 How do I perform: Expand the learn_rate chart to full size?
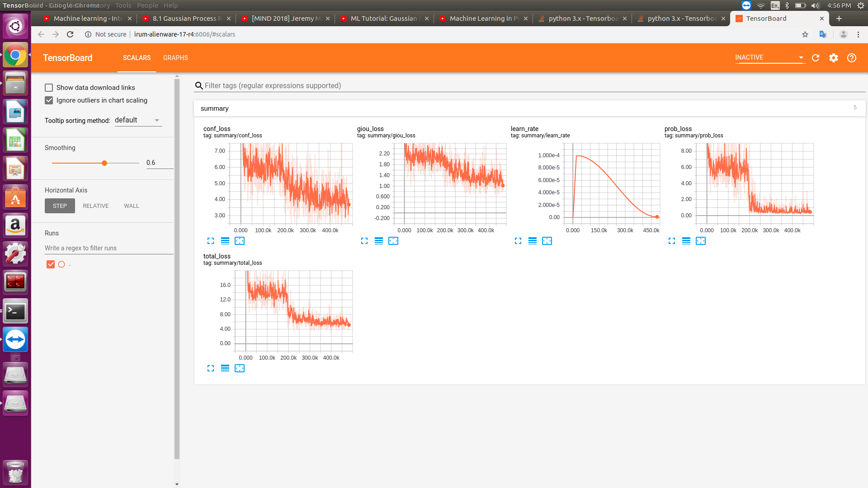518,241
